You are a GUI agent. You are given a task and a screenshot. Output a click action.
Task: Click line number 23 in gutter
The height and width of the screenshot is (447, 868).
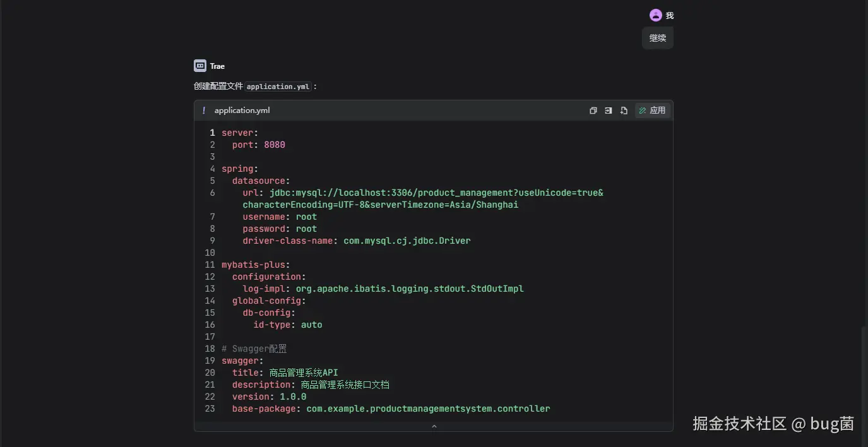(210, 408)
